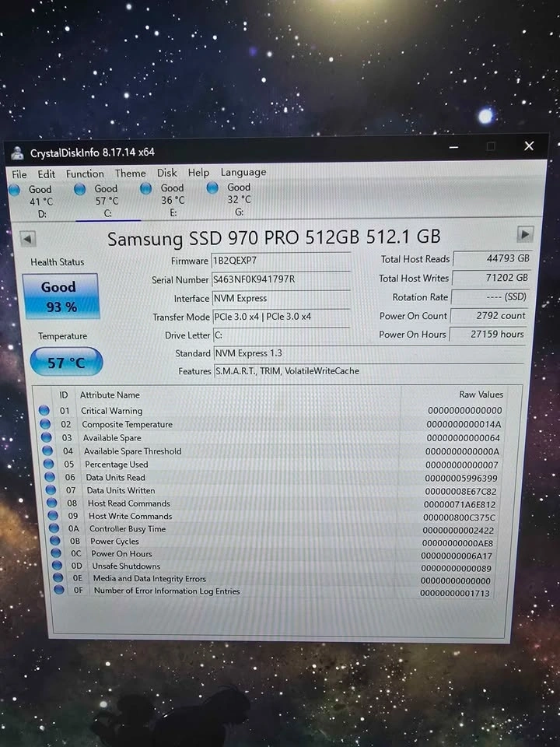Select the D: drive status orb

[15, 190]
